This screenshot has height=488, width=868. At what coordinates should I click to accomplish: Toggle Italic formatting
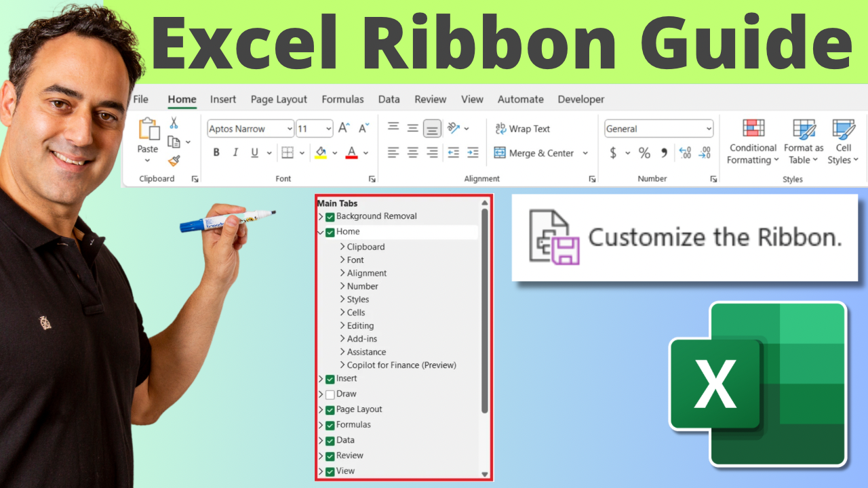click(x=235, y=152)
